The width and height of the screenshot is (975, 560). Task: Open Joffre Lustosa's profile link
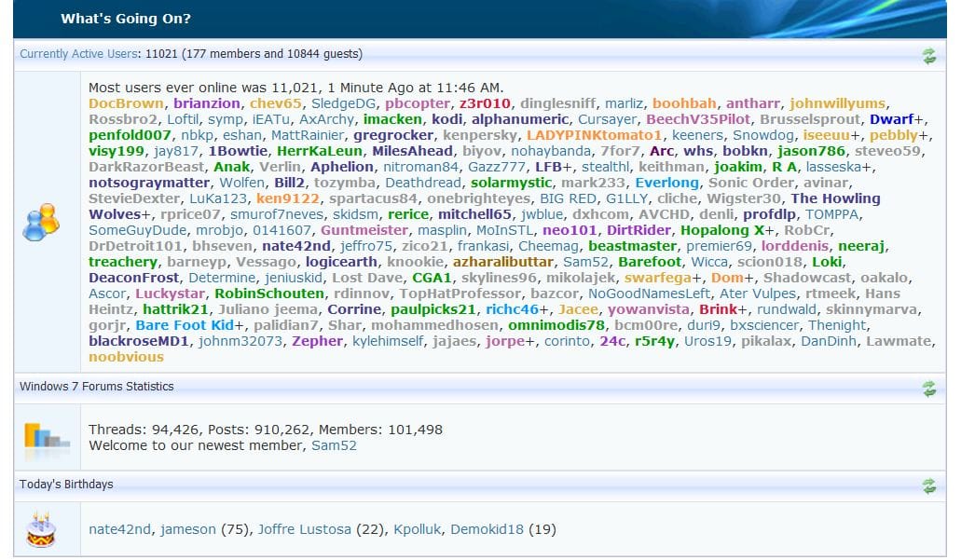[304, 529]
